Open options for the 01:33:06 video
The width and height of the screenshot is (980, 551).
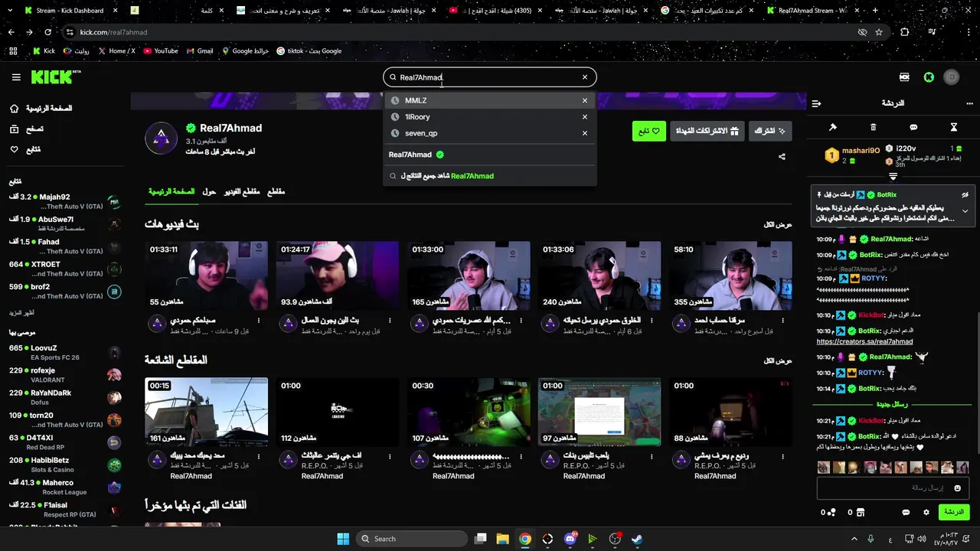(652, 321)
